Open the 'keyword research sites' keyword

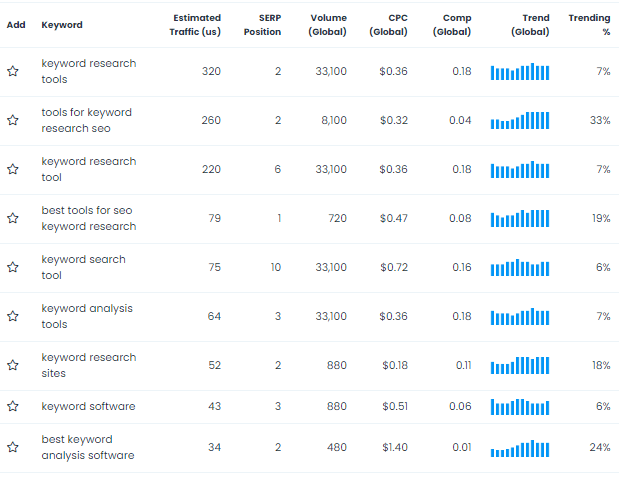point(89,365)
